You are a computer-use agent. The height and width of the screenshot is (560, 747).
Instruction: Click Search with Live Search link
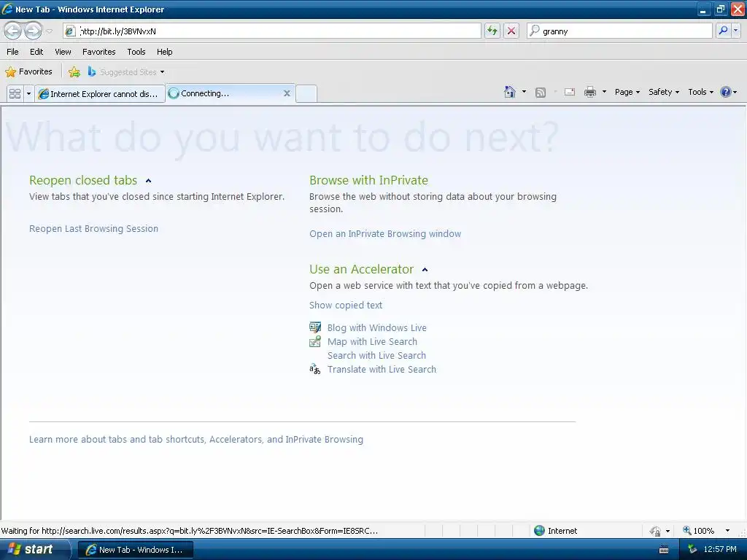tap(376, 355)
